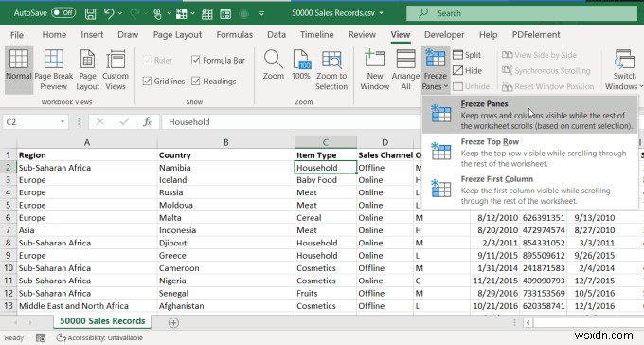
Task: Open a New Window
Action: click(375, 70)
